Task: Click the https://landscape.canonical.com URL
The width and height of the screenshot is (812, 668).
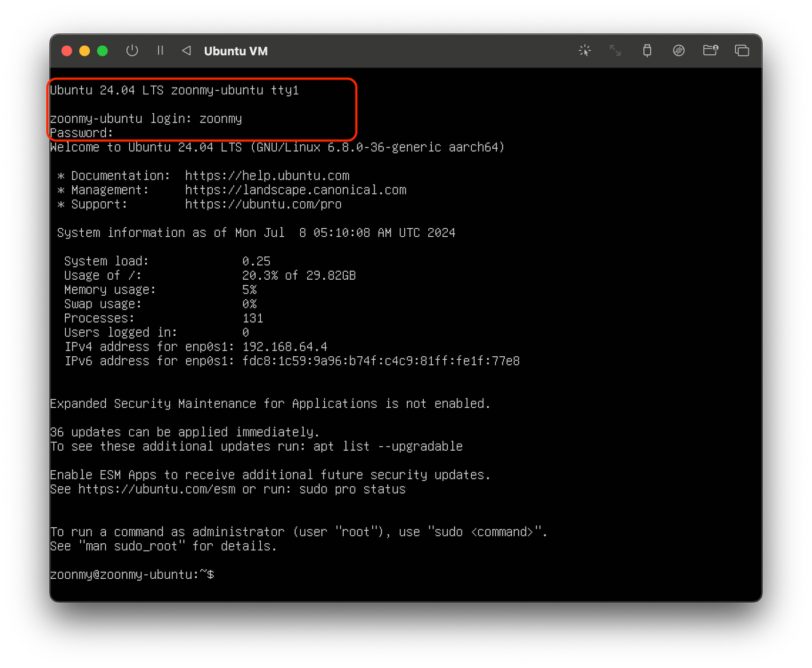Action: pyautogui.click(x=296, y=190)
